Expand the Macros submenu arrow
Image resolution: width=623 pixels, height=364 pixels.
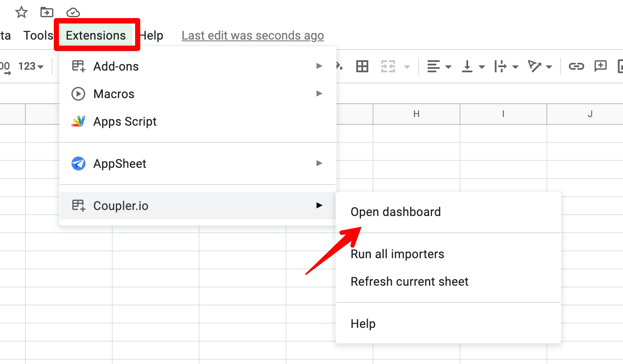point(319,94)
